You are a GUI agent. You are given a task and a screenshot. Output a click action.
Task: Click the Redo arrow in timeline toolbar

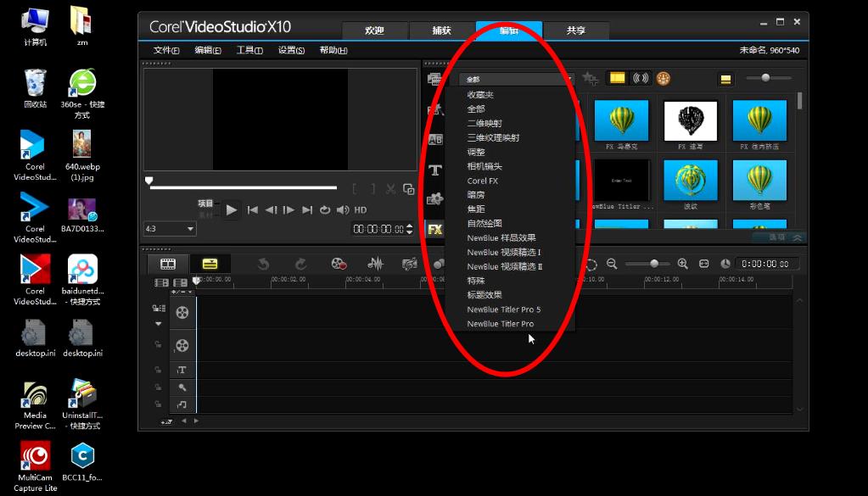point(300,265)
